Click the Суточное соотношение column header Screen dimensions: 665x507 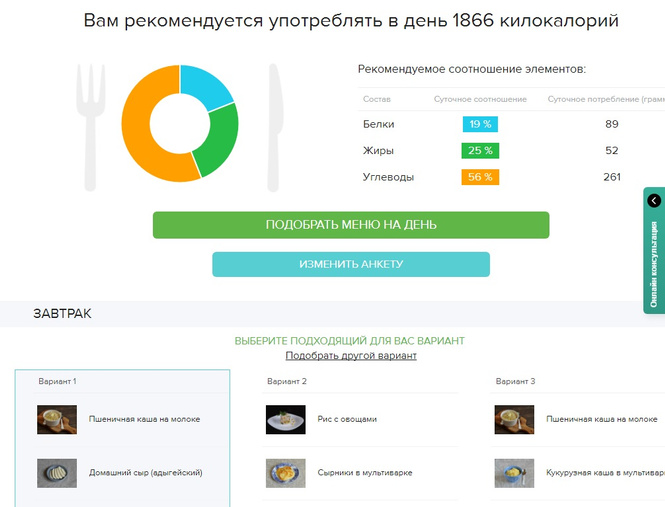(480, 99)
